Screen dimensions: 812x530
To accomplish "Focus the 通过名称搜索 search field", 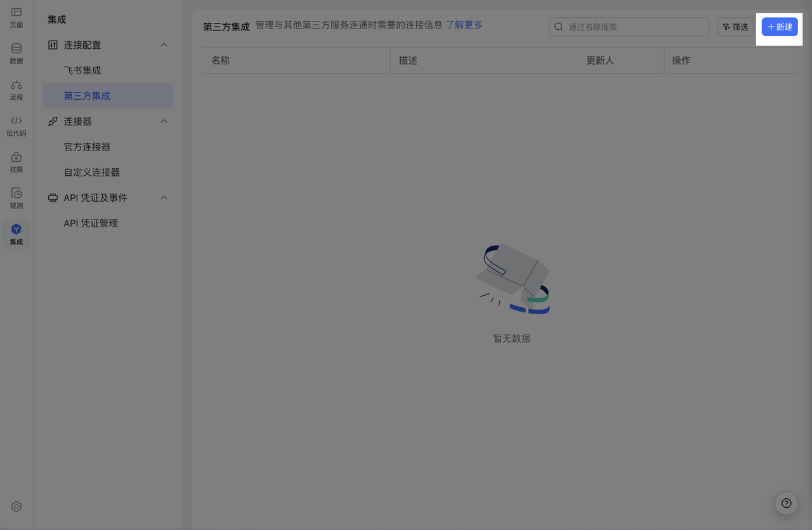I will [x=629, y=27].
